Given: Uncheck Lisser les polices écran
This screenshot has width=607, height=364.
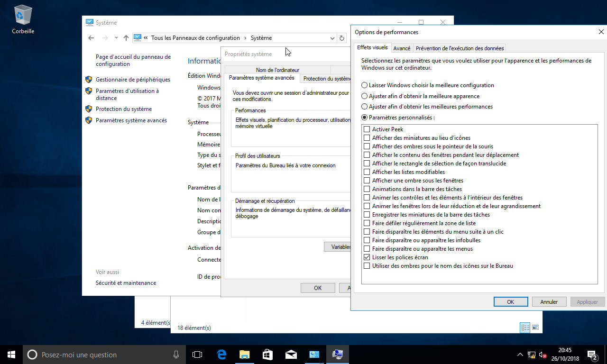Looking at the screenshot, I should (x=367, y=257).
